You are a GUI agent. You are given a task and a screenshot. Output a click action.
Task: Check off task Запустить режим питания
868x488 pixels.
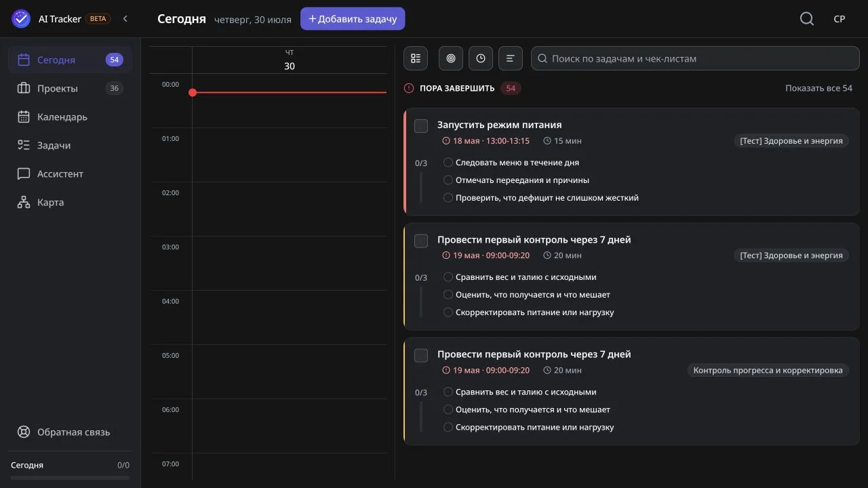click(x=421, y=126)
